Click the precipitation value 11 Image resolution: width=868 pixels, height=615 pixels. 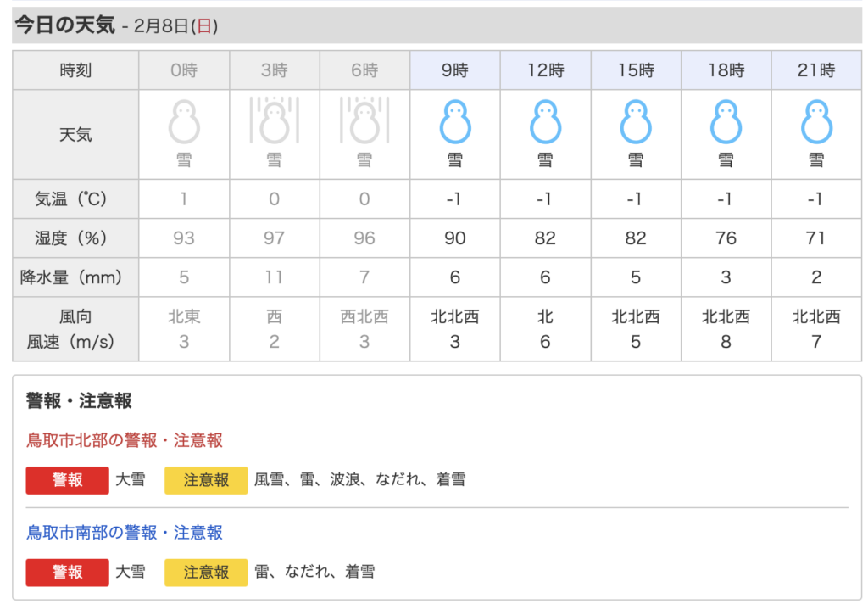[274, 277]
